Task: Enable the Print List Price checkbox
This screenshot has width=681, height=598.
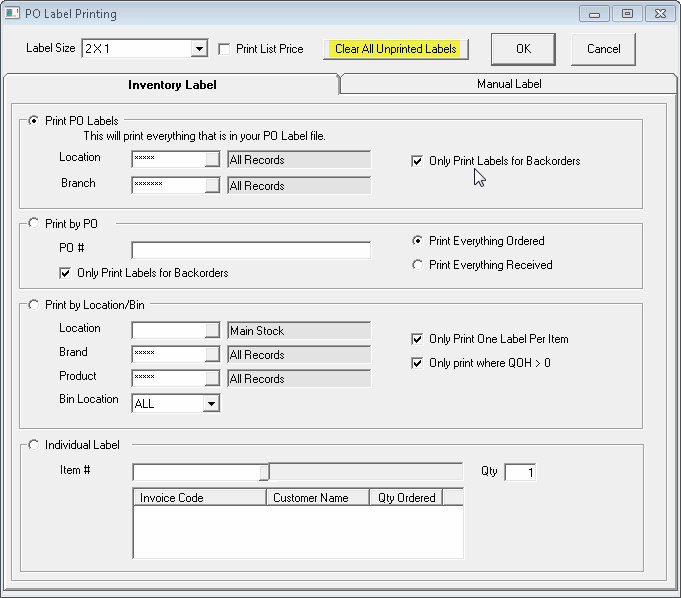Action: coord(225,49)
